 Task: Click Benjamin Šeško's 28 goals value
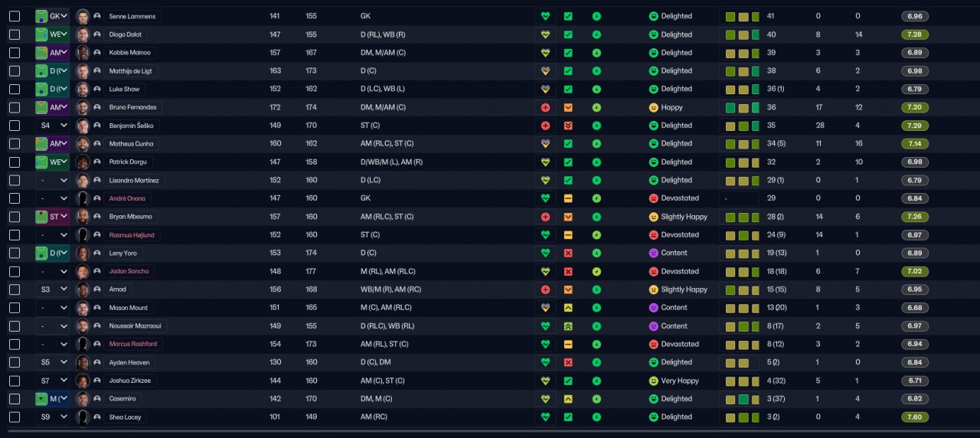pos(819,126)
